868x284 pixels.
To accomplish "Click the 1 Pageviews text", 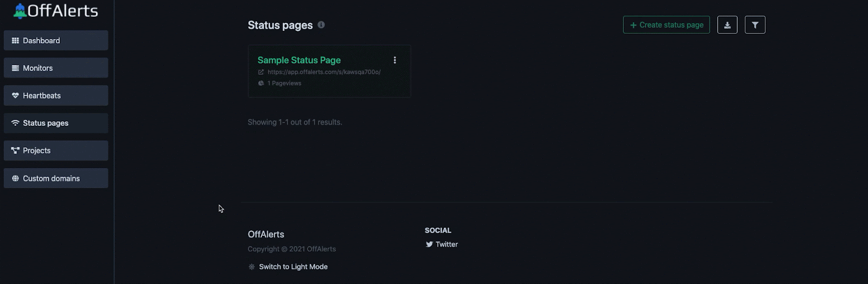I will 284,83.
